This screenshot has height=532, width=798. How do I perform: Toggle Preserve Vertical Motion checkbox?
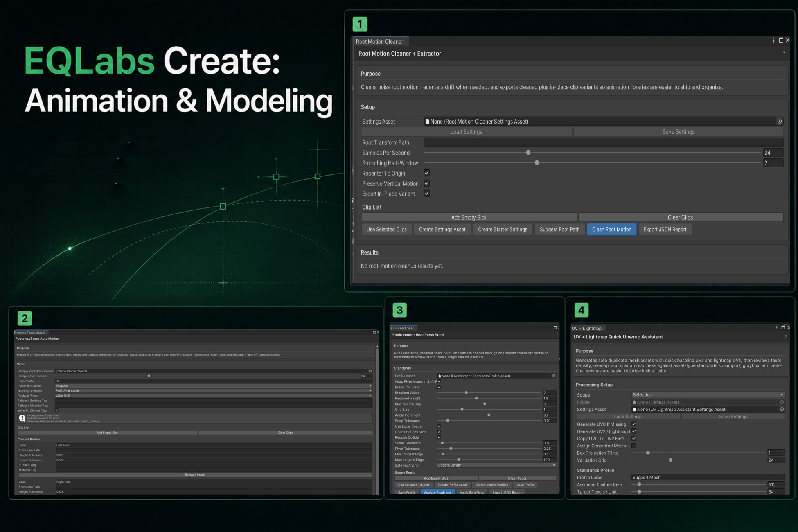[x=427, y=183]
